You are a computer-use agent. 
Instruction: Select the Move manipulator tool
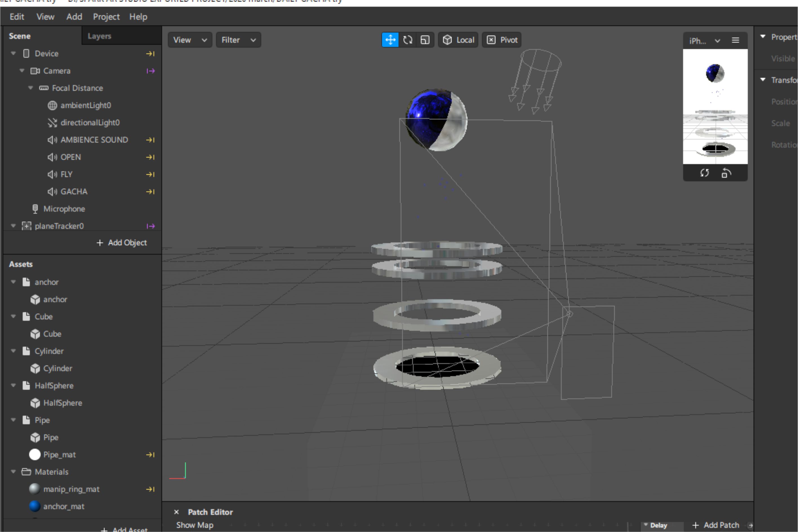click(390, 40)
